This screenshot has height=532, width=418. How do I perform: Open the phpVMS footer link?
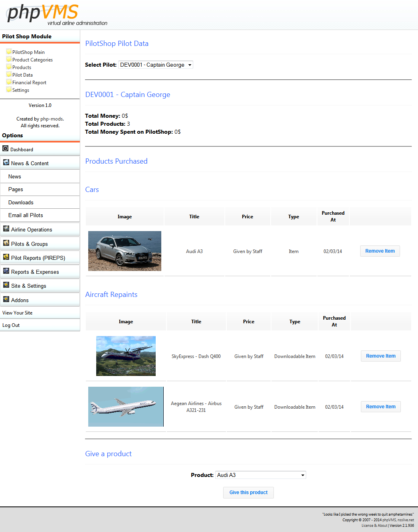389,520
